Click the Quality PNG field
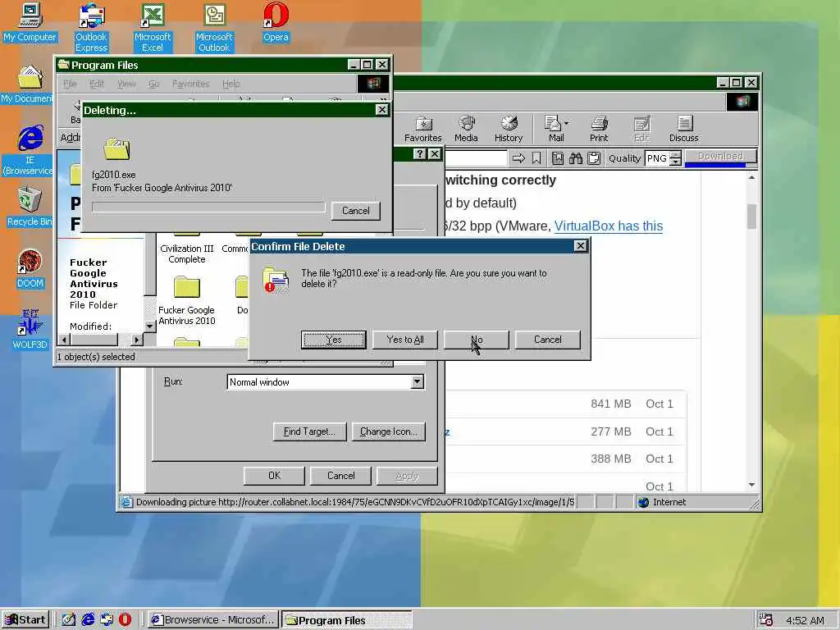Image resolution: width=840 pixels, height=630 pixels. pyautogui.click(x=657, y=158)
